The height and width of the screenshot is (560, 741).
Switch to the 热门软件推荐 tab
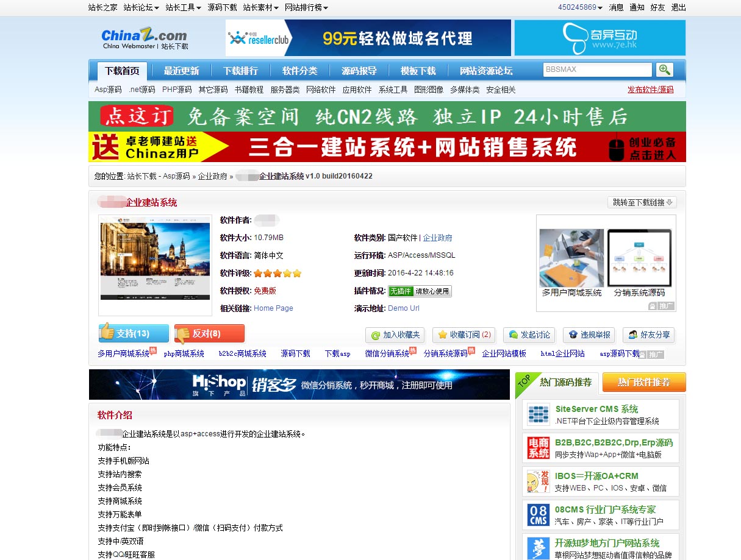coord(643,382)
